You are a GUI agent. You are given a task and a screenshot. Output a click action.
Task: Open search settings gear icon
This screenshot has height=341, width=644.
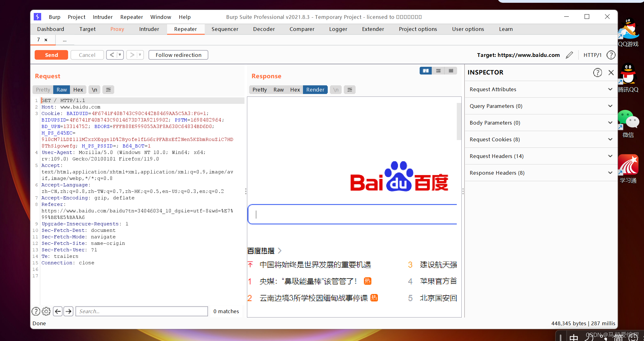pyautogui.click(x=46, y=311)
